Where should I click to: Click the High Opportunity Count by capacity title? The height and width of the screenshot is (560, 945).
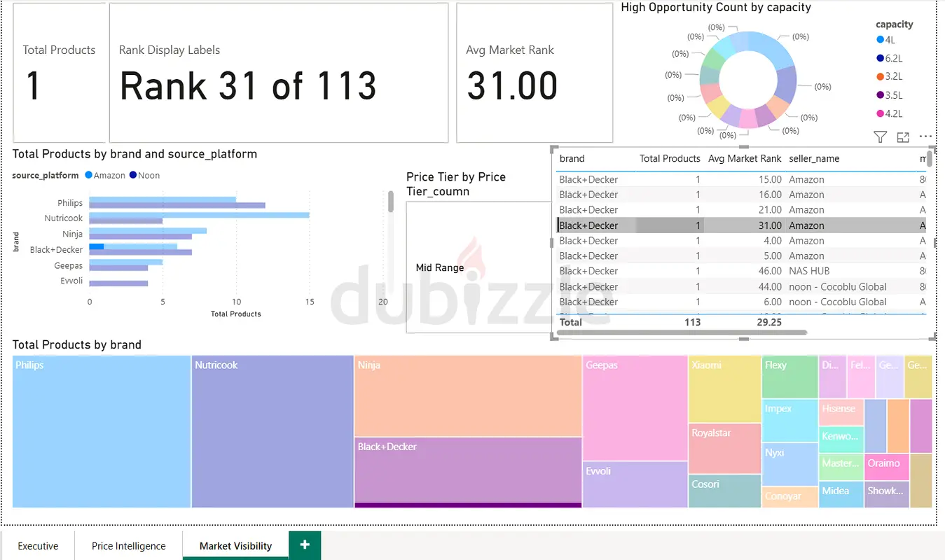coord(716,8)
